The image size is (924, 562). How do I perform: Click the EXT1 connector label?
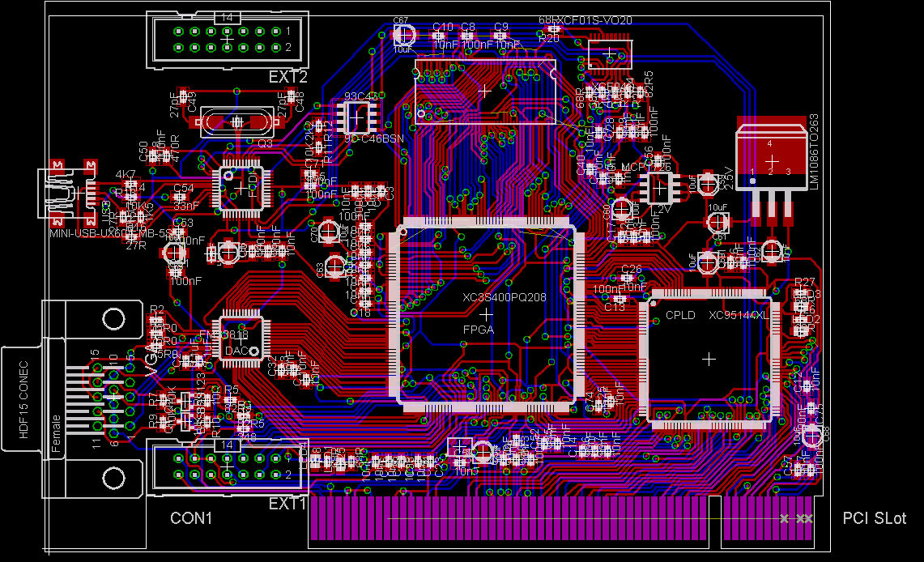(x=288, y=504)
